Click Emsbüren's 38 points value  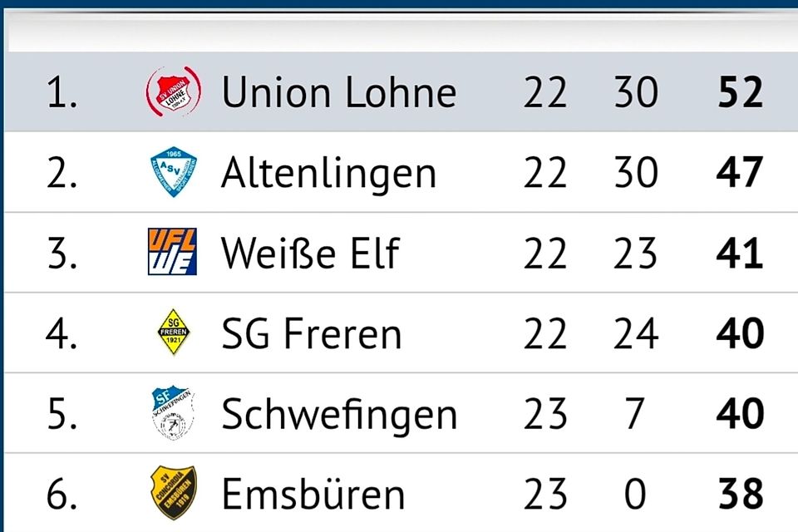pyautogui.click(x=740, y=495)
